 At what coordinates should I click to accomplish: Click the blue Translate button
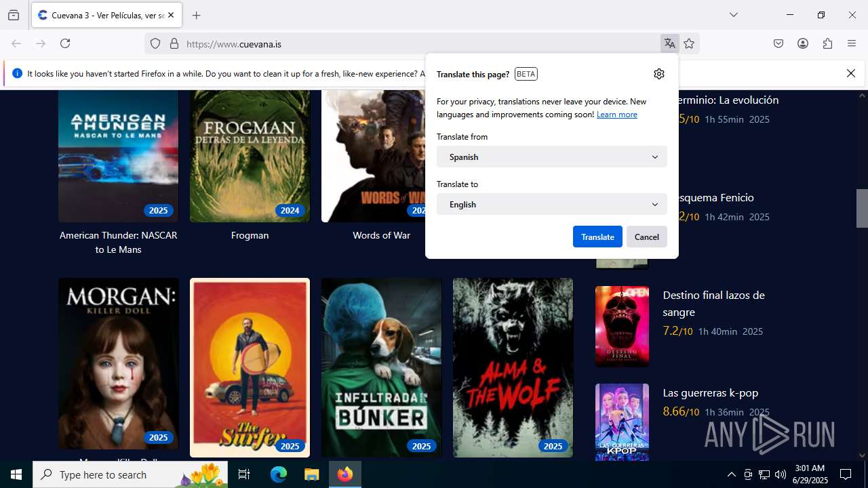pos(597,237)
